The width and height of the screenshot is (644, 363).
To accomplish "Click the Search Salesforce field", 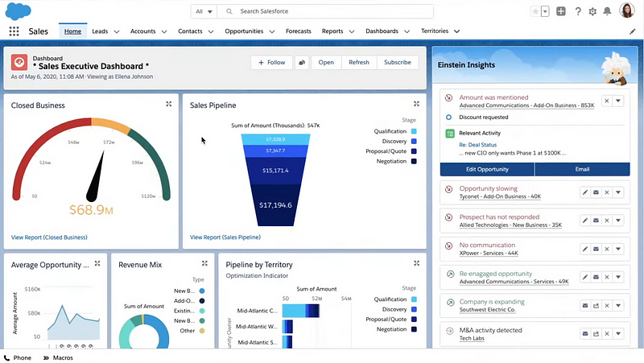I will [325, 11].
